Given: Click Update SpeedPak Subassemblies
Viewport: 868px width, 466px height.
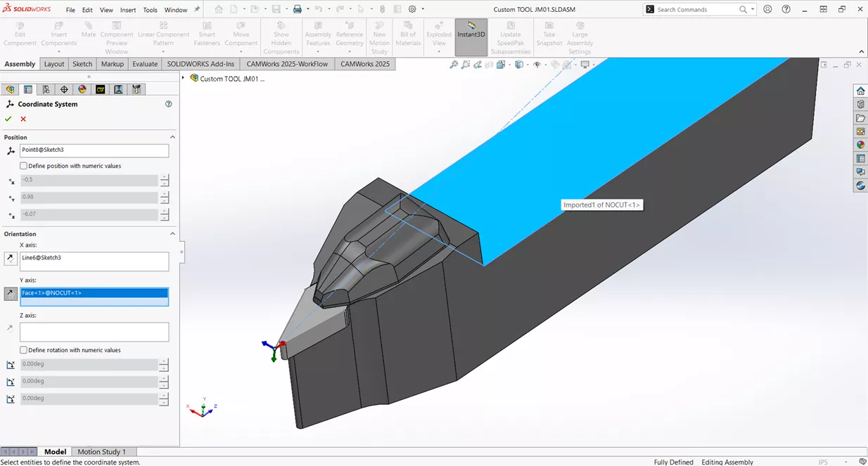Looking at the screenshot, I should coord(511,34).
